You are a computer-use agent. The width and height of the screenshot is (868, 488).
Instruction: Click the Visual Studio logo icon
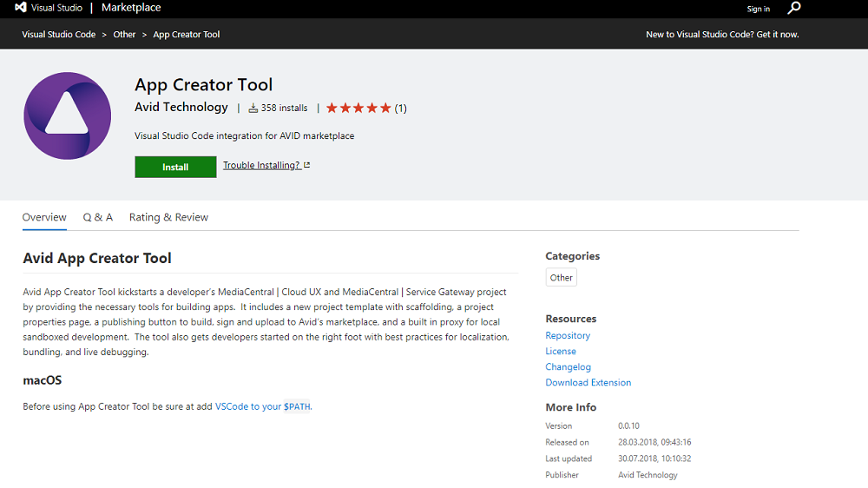pyautogui.click(x=20, y=8)
